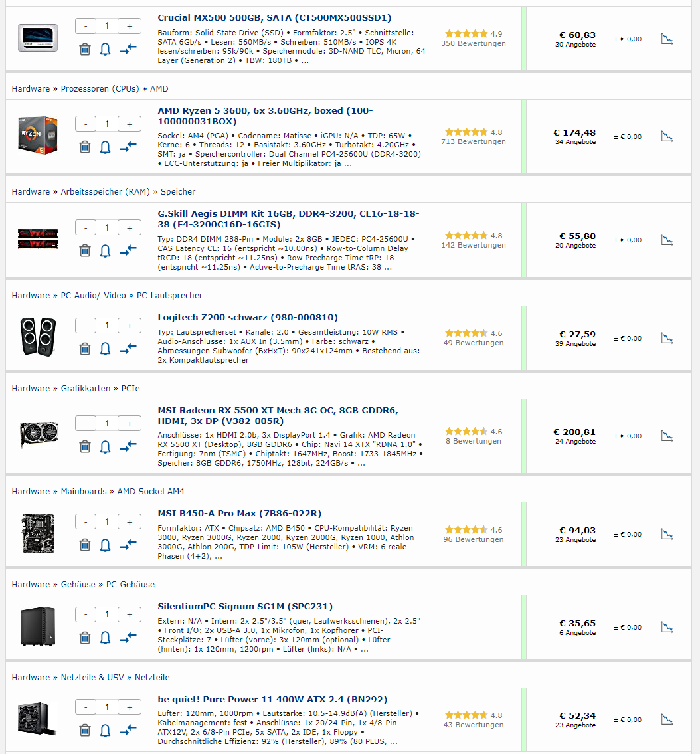
Task: Open price history chart for be quiet! Pure Power 11
Action: tap(667, 720)
